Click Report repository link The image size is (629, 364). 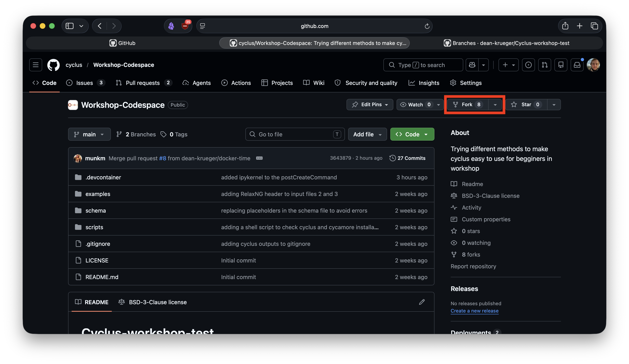(x=473, y=266)
